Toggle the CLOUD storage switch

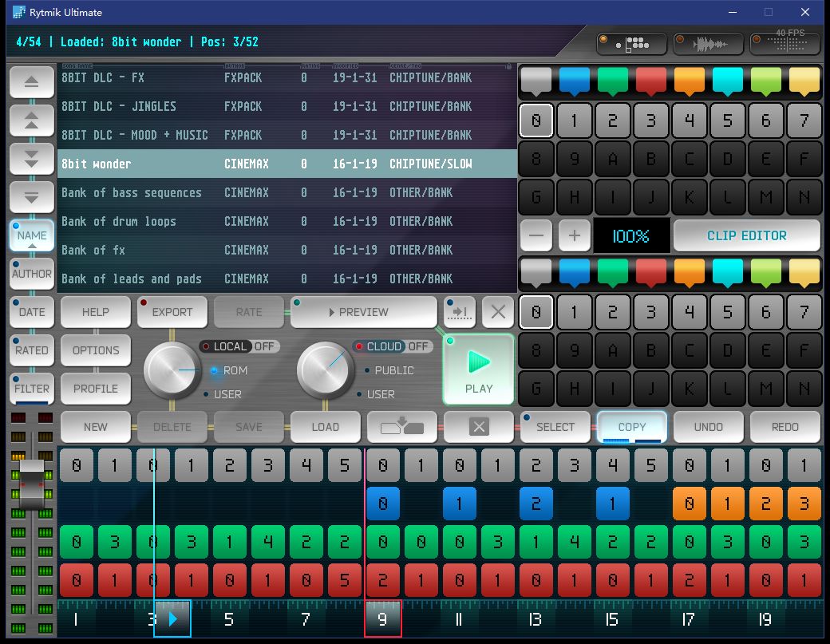pos(393,346)
